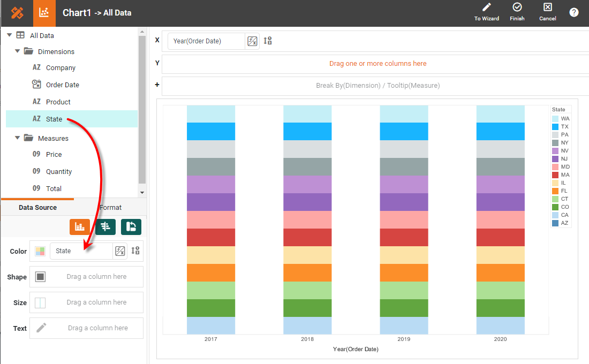The image size is (589, 364).
Task: Select the Data Source tab
Action: pos(37,208)
